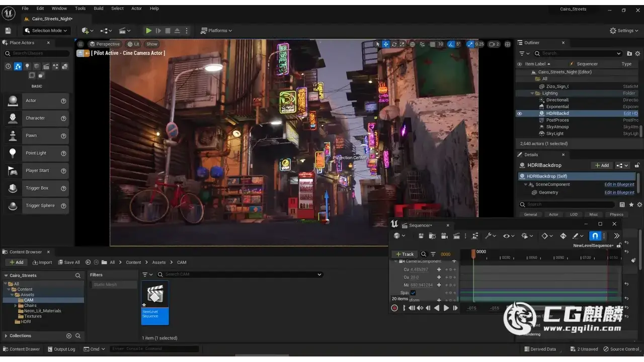Open the Selection Mode dropdown

[x=45, y=31]
